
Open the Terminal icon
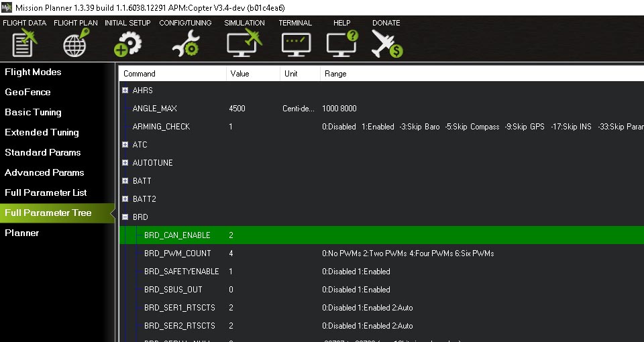295,43
